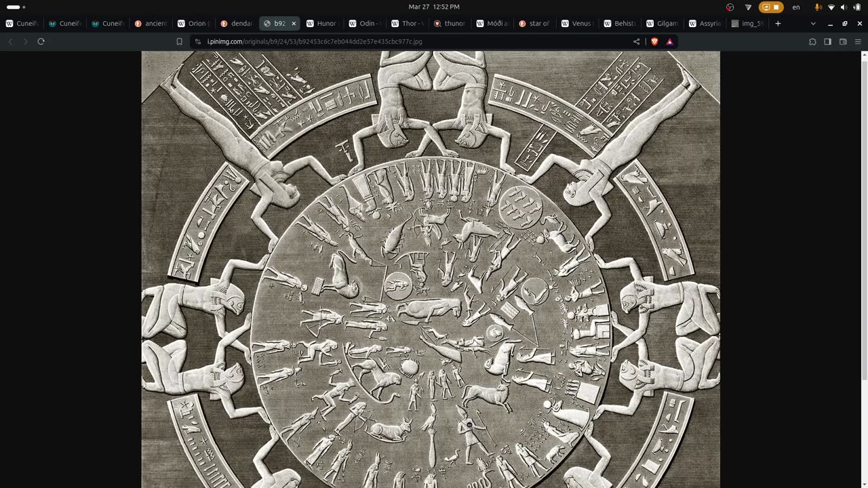The image size is (868, 488).
Task: Switch to the Hunor tab
Action: click(321, 23)
